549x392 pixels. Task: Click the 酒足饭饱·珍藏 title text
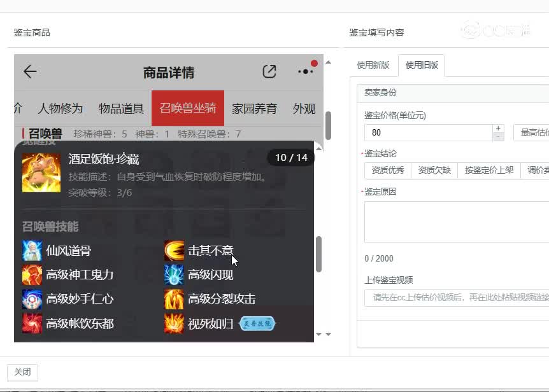tap(104, 159)
